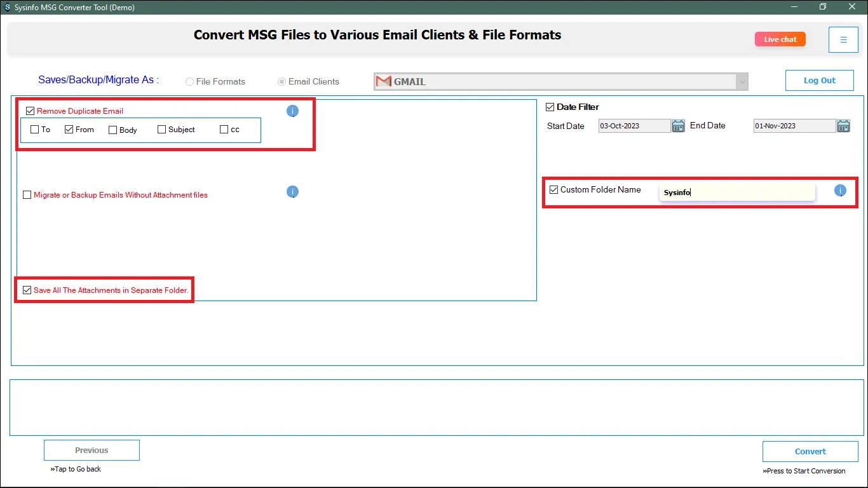Check the Subject duplicate criterion

(x=162, y=130)
